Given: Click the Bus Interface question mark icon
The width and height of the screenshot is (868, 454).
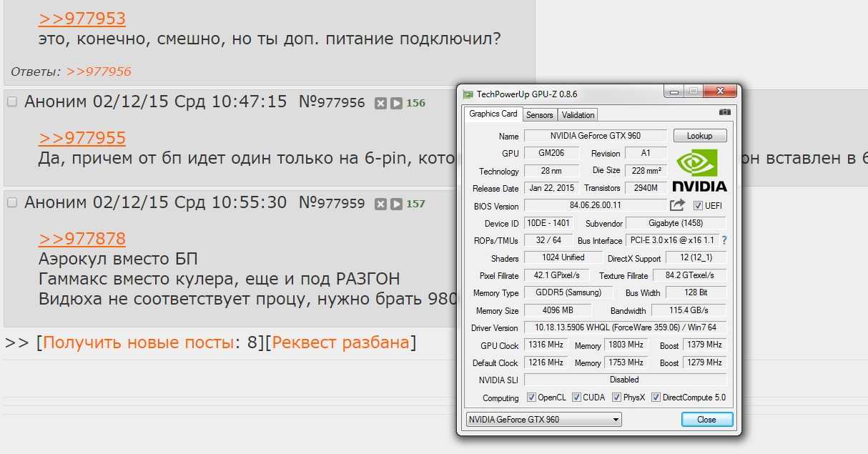Looking at the screenshot, I should (x=724, y=240).
